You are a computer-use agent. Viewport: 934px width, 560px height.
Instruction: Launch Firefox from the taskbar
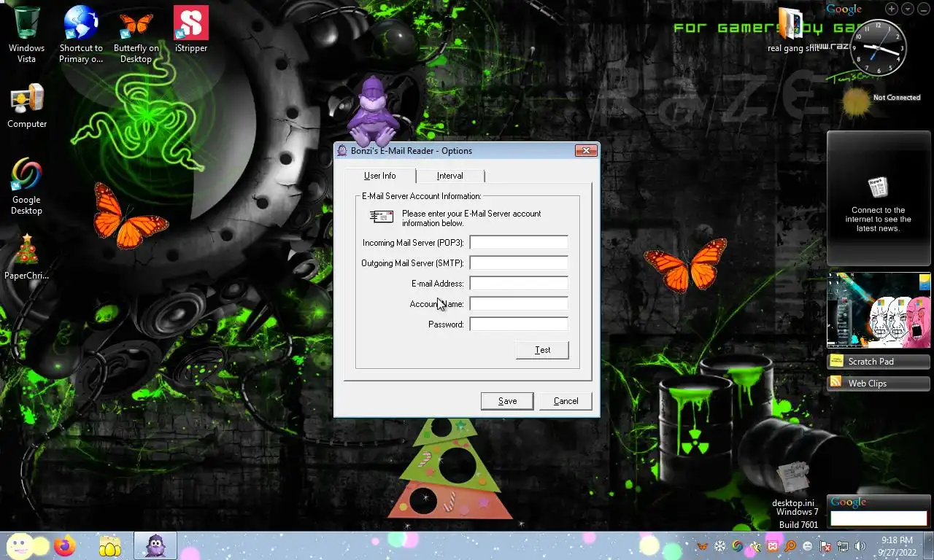[65, 545]
